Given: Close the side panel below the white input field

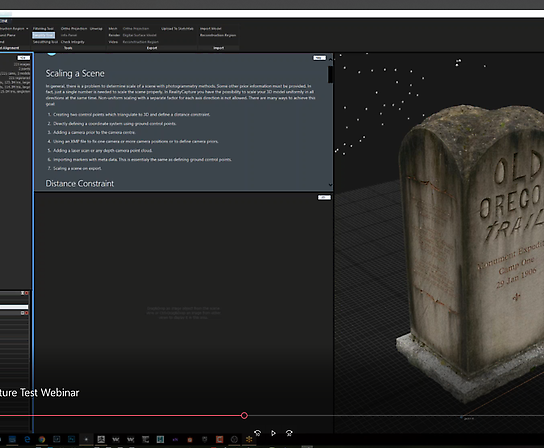Looking at the screenshot, I should (x=27, y=313).
